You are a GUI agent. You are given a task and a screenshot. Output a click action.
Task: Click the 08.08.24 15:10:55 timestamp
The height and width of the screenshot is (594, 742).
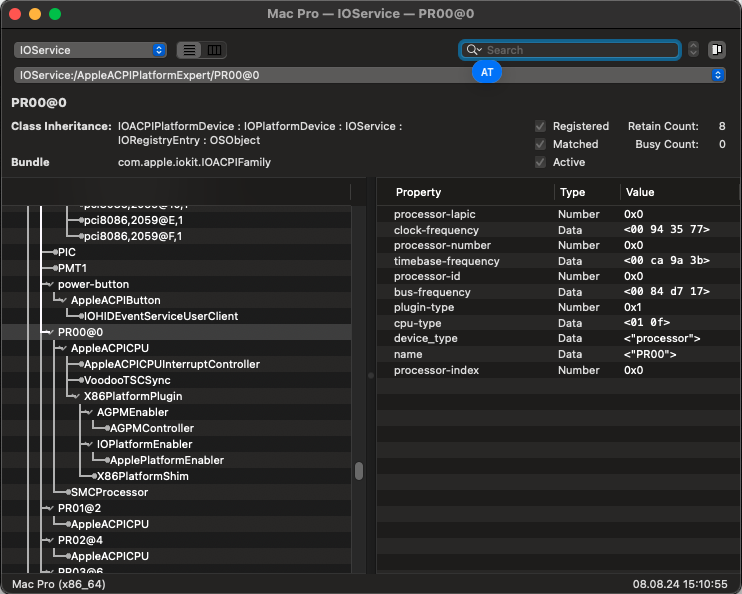click(x=680, y=584)
